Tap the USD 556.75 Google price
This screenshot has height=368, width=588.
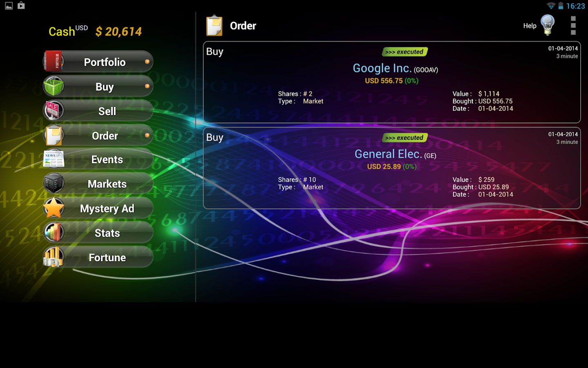[384, 81]
